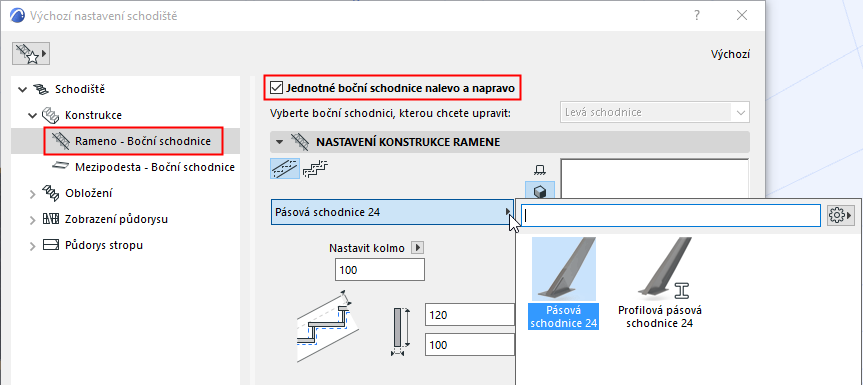This screenshot has width=863, height=385.
Task: Collapse Nastavení konstrukce ramene panel
Action: tap(280, 142)
